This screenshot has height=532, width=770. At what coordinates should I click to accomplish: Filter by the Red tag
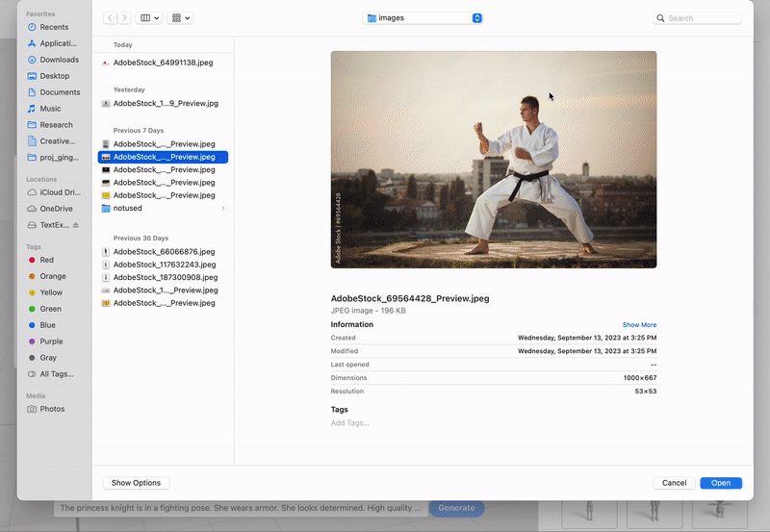(46, 260)
